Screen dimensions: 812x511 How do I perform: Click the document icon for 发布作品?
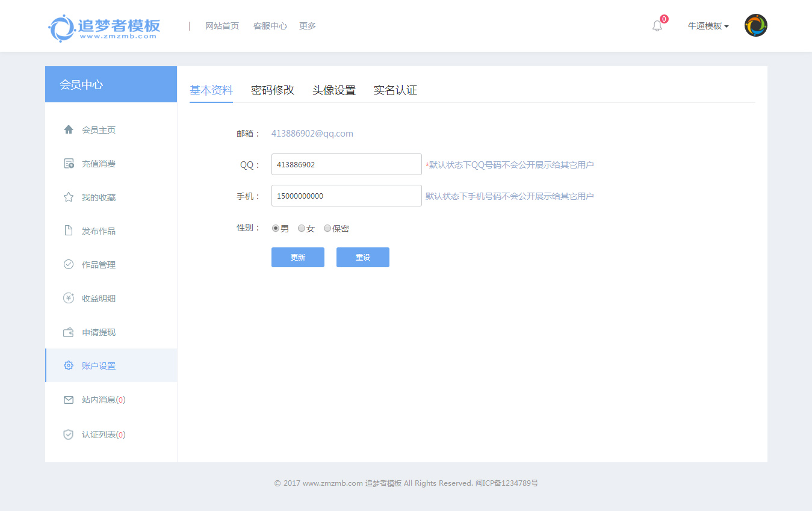coord(69,231)
